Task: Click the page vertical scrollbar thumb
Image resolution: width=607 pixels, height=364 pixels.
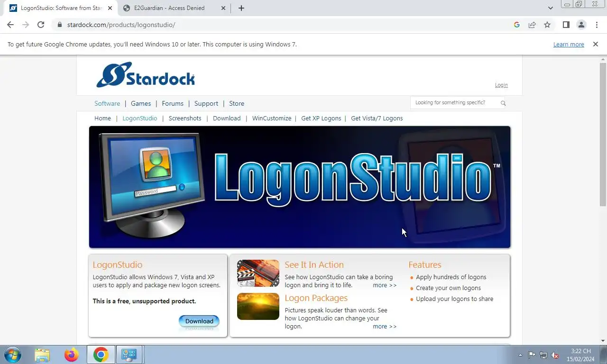Action: 603,135
